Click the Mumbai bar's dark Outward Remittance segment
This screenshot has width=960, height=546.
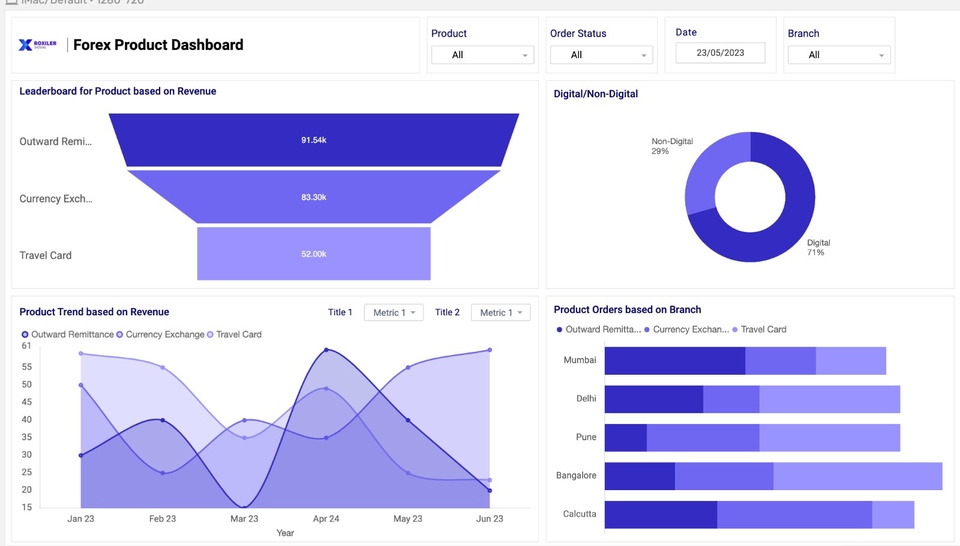click(674, 361)
